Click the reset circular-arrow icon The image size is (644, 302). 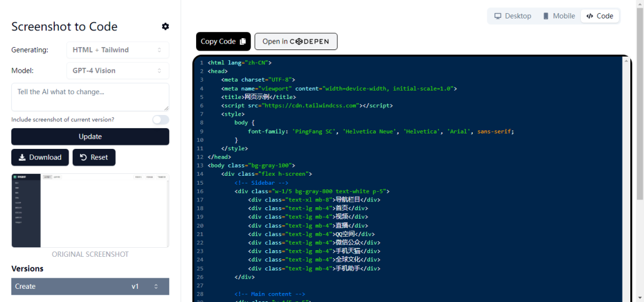tap(83, 157)
